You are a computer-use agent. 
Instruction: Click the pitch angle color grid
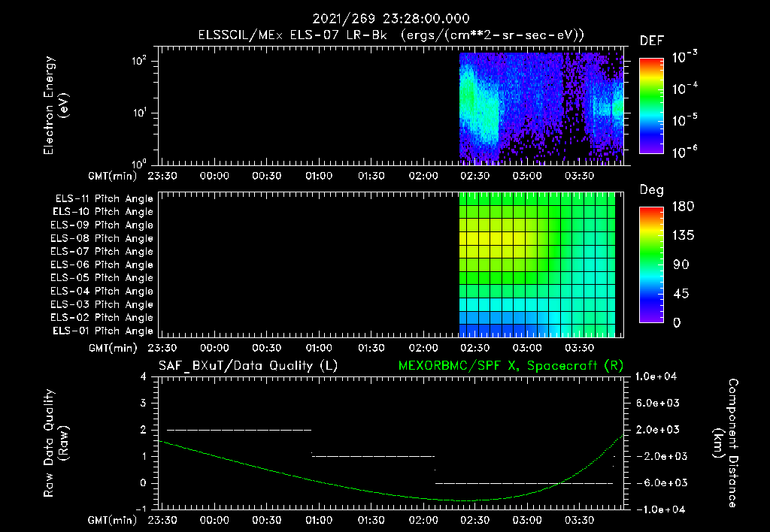point(537,264)
